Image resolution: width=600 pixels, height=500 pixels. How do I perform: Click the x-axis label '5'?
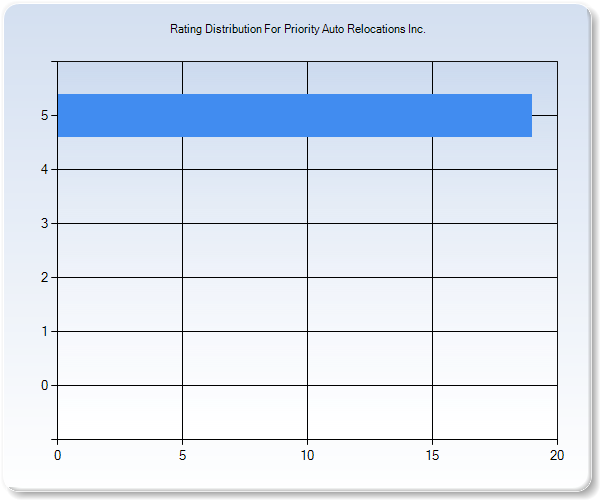[183, 455]
